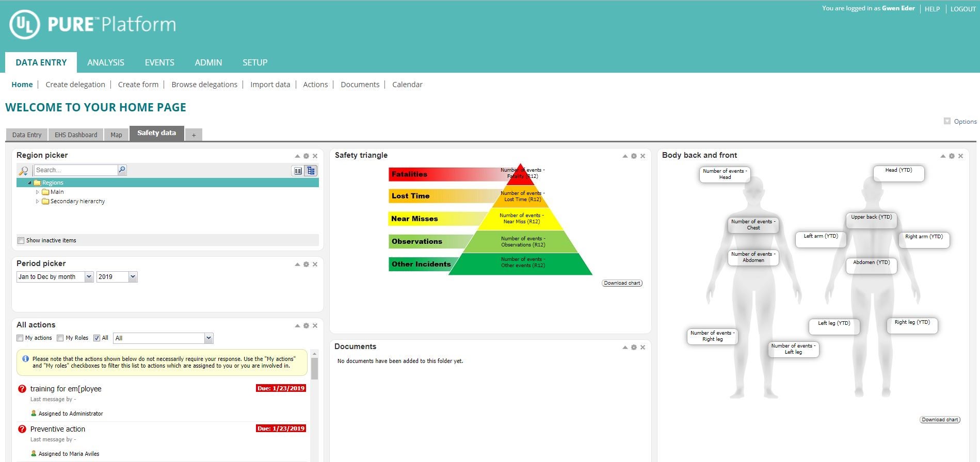
Task: Check the My actions checkbox
Action: click(x=20, y=338)
